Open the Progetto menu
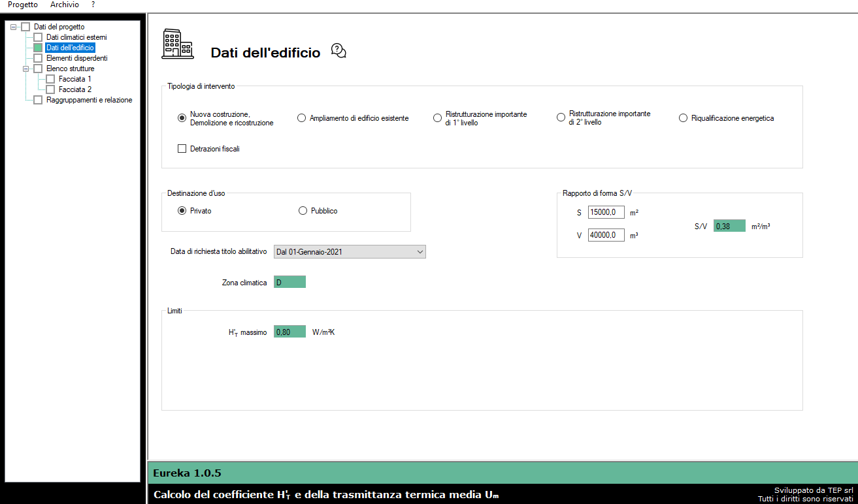The width and height of the screenshot is (858, 504). [23, 5]
